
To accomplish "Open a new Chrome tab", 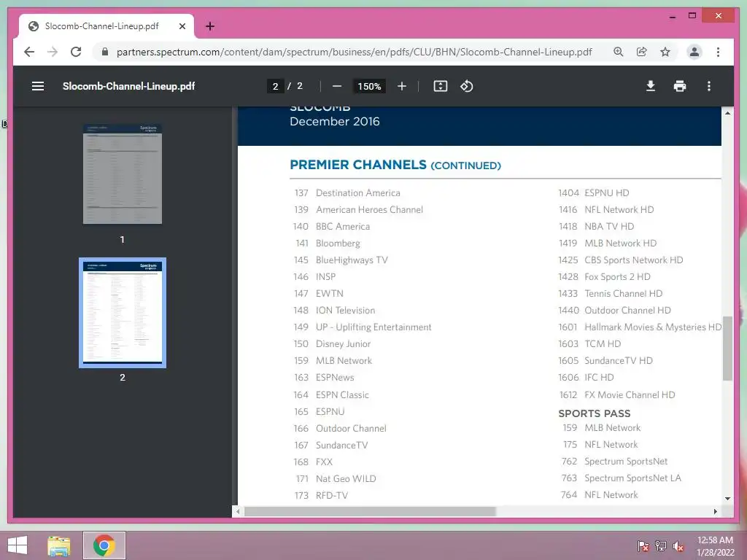I will (x=210, y=26).
